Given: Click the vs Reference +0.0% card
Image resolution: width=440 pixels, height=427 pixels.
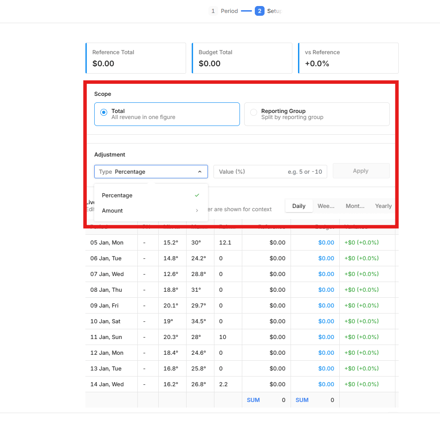Looking at the screenshot, I should click(348, 58).
